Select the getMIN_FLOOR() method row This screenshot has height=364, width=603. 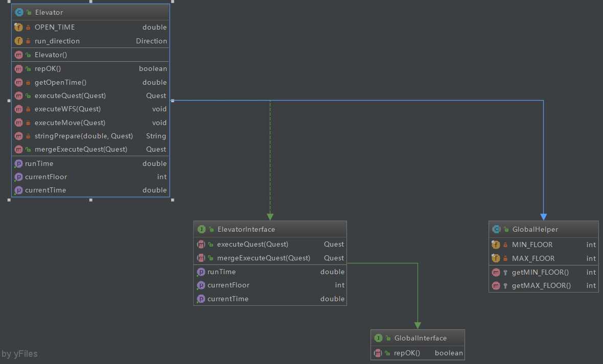tap(540, 272)
